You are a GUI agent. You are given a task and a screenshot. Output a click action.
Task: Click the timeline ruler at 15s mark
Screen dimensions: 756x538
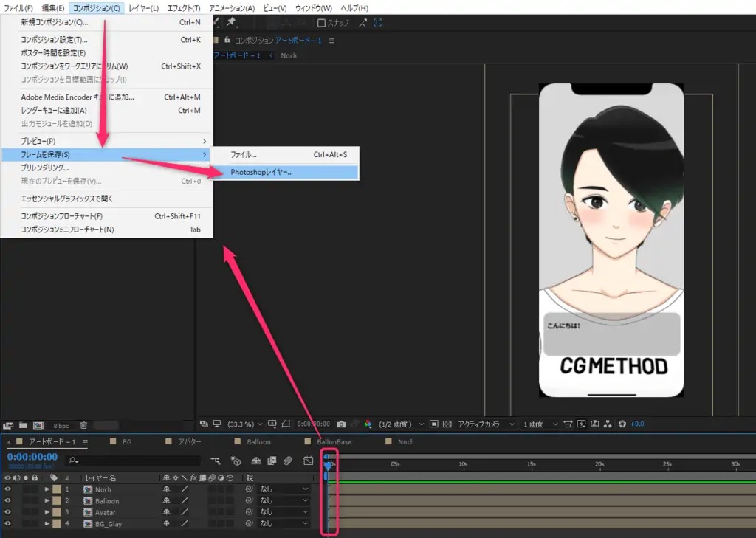(x=531, y=465)
